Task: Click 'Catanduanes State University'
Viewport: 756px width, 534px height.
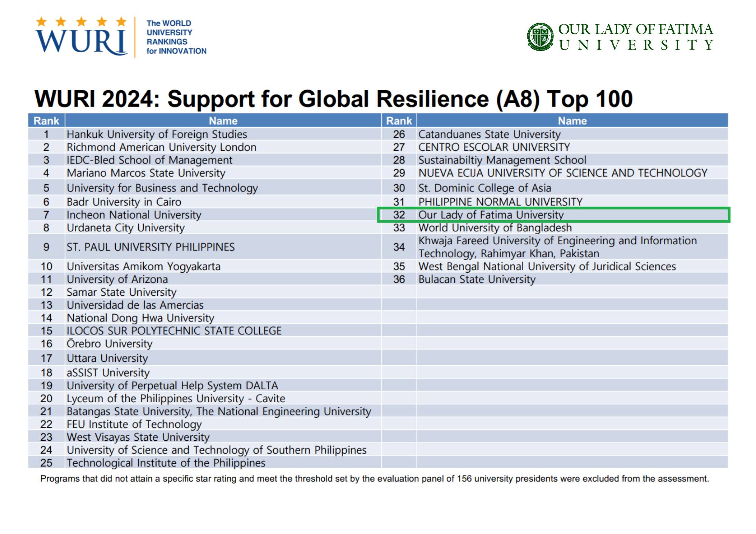Action: pyautogui.click(x=489, y=134)
